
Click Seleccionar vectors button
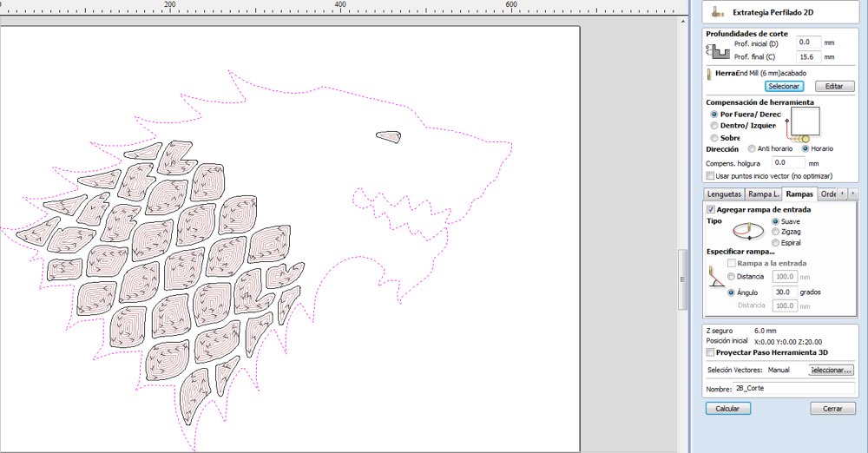(831, 370)
